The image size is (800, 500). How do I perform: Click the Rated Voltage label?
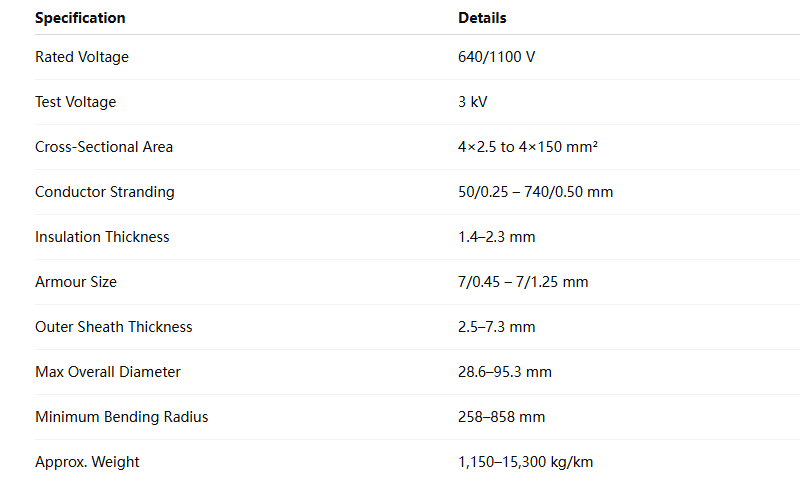point(82,57)
